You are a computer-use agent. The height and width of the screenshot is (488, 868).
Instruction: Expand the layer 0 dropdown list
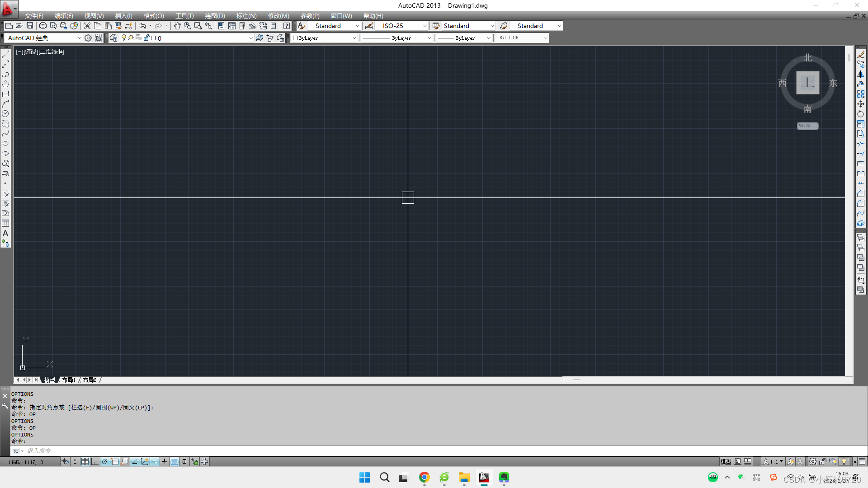pyautogui.click(x=251, y=38)
